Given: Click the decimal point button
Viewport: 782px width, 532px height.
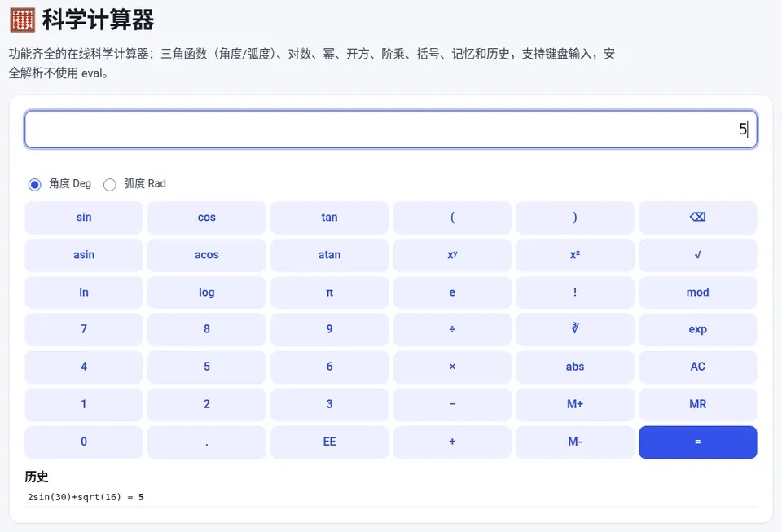Looking at the screenshot, I should tap(206, 442).
